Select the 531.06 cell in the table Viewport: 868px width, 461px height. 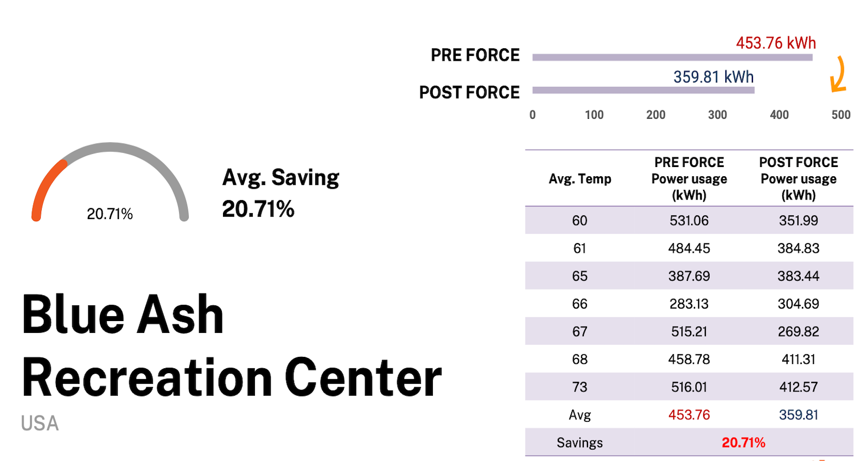pos(689,221)
